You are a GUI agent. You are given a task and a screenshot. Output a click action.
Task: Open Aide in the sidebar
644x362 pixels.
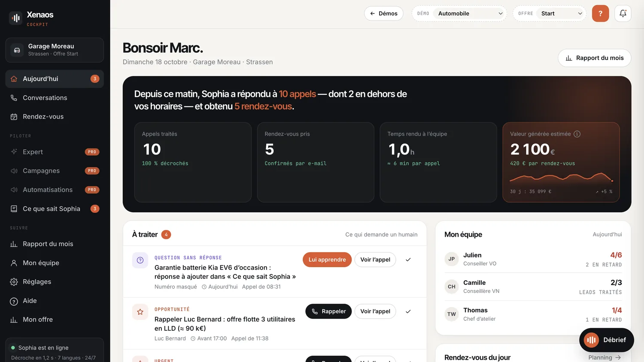[55, 301]
